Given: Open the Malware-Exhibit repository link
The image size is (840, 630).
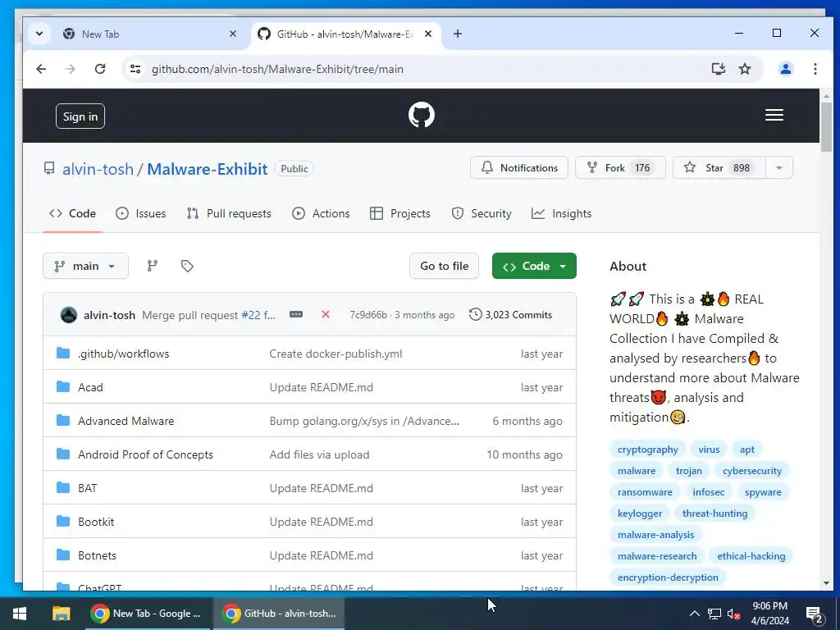Looking at the screenshot, I should pyautogui.click(x=208, y=169).
